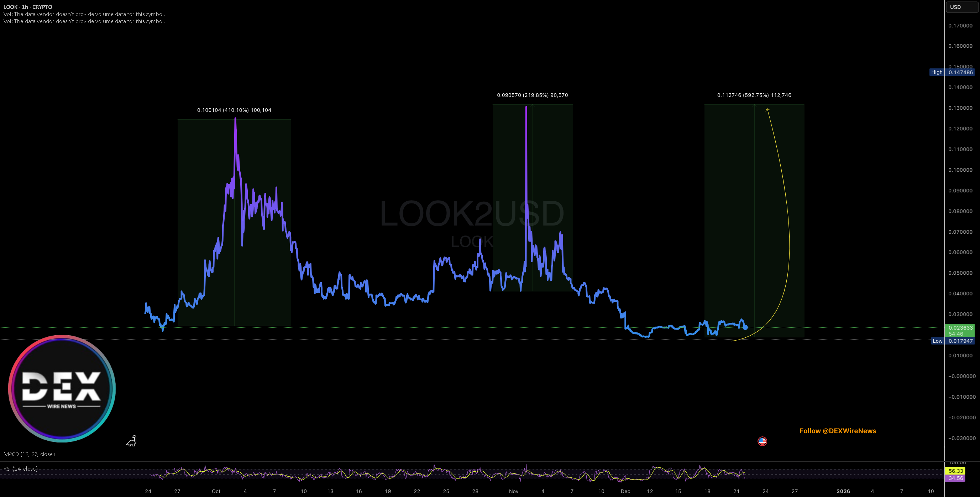Click the DEX Wire News logo
The image size is (980, 497).
62,388
